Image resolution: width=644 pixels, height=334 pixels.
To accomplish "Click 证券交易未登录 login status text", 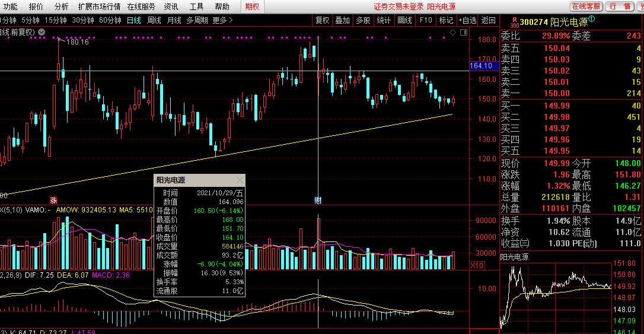I will click(398, 7).
